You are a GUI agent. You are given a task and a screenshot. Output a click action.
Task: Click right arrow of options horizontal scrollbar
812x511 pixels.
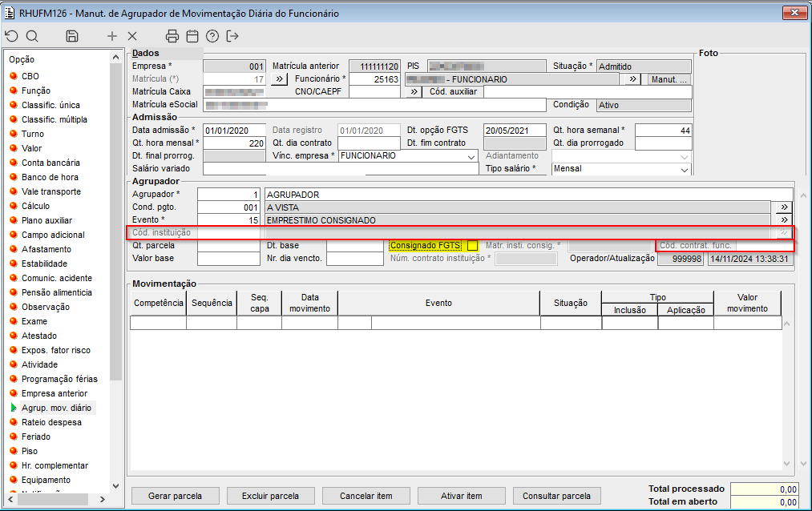tap(102, 499)
